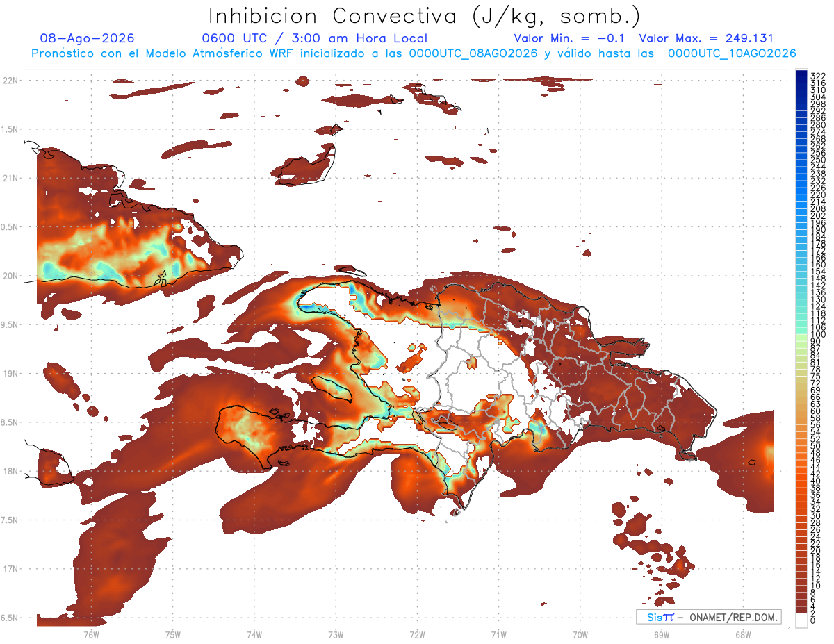Click the '0000UTC_08AGO2026' initialization time

pyautogui.click(x=473, y=53)
